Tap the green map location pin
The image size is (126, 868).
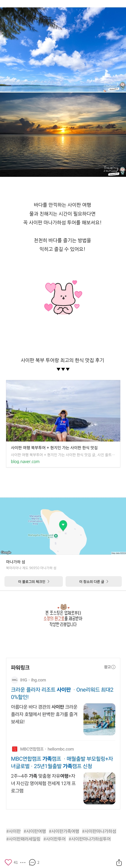click(x=63, y=525)
